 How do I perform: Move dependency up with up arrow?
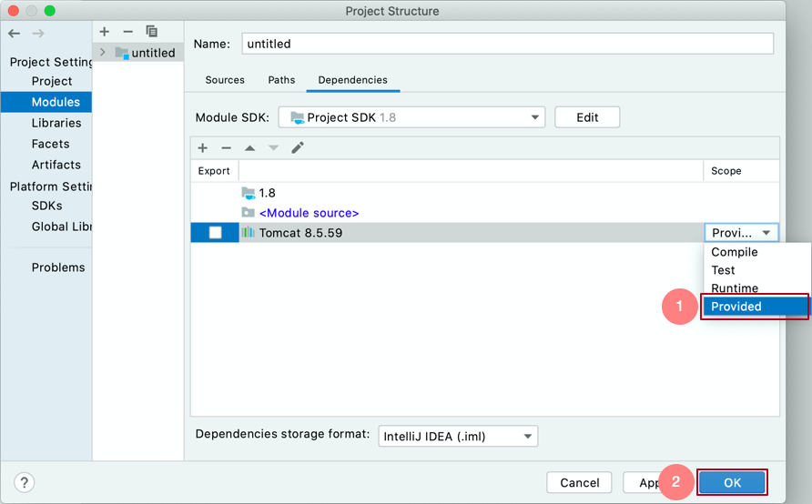[x=250, y=148]
